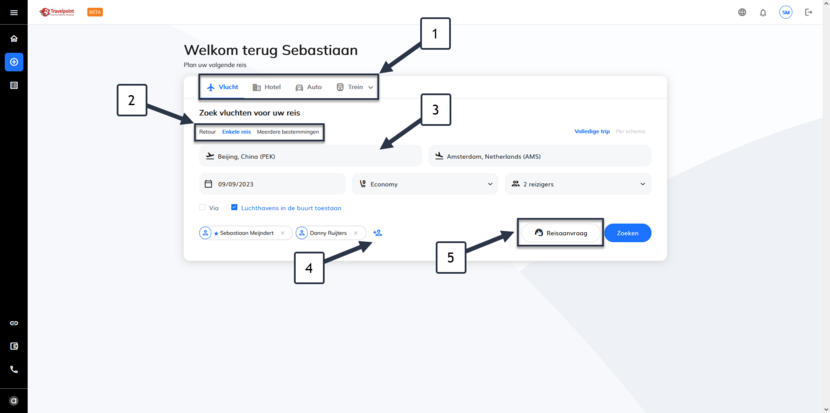
Task: Go to the home icon in the sidebar
Action: point(14,38)
